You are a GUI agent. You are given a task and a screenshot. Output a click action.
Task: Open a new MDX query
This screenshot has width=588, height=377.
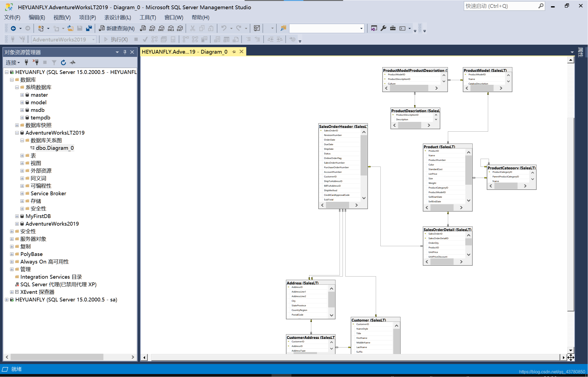tap(152, 28)
